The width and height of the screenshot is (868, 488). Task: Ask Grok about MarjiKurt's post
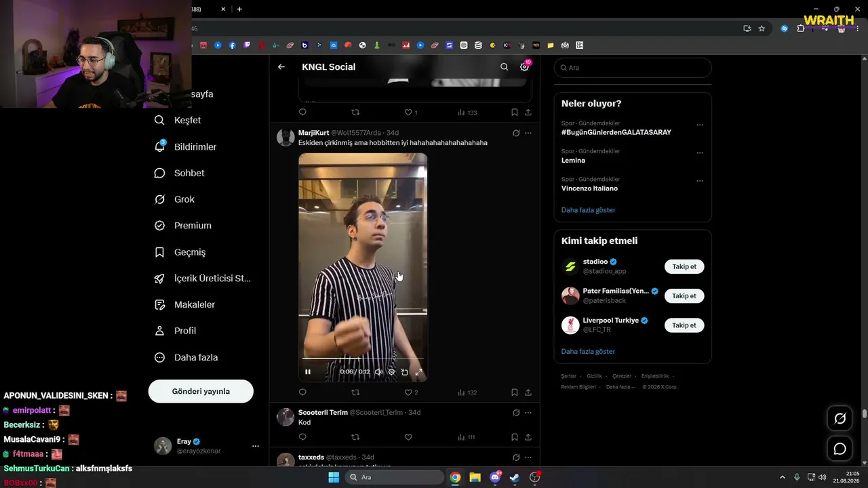[516, 133]
